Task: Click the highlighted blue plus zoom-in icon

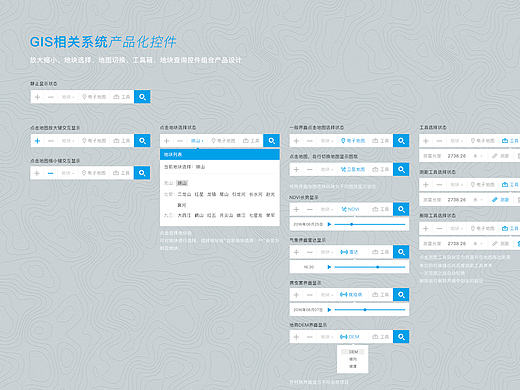Action: 37,141
